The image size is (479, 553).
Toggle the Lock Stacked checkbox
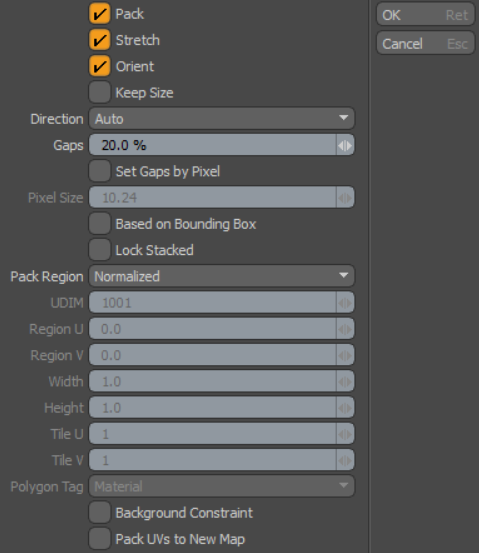[99, 250]
